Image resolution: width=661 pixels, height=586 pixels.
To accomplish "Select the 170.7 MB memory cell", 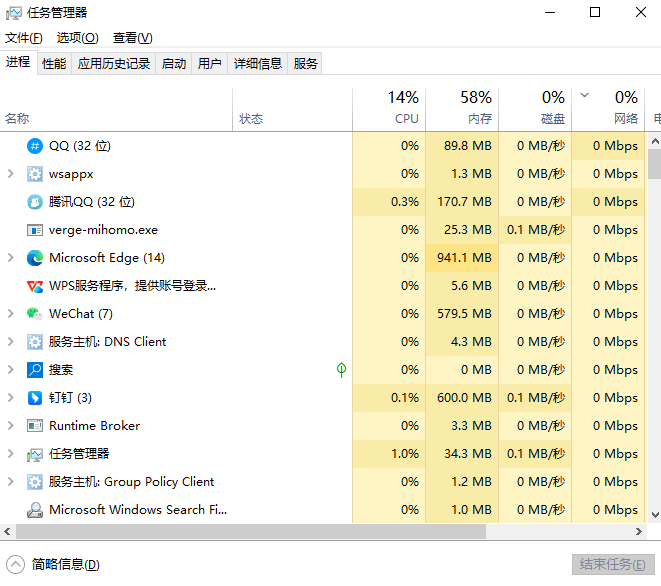I will (x=462, y=202).
